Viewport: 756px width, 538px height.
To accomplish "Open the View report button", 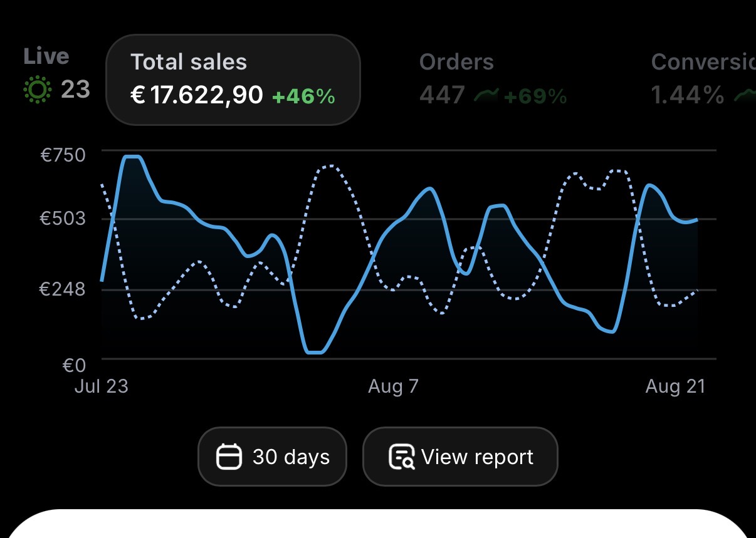I will coord(460,457).
